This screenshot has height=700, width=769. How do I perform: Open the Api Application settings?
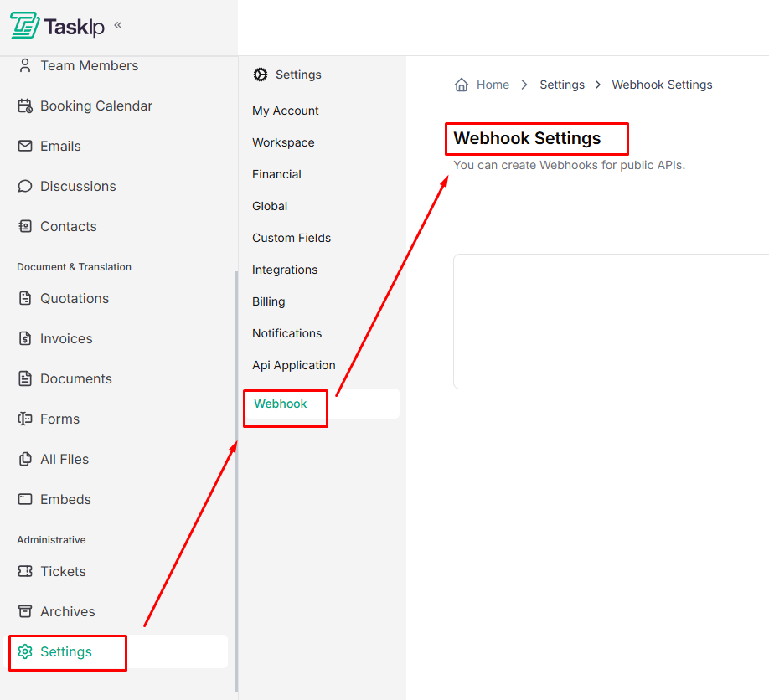pos(293,365)
